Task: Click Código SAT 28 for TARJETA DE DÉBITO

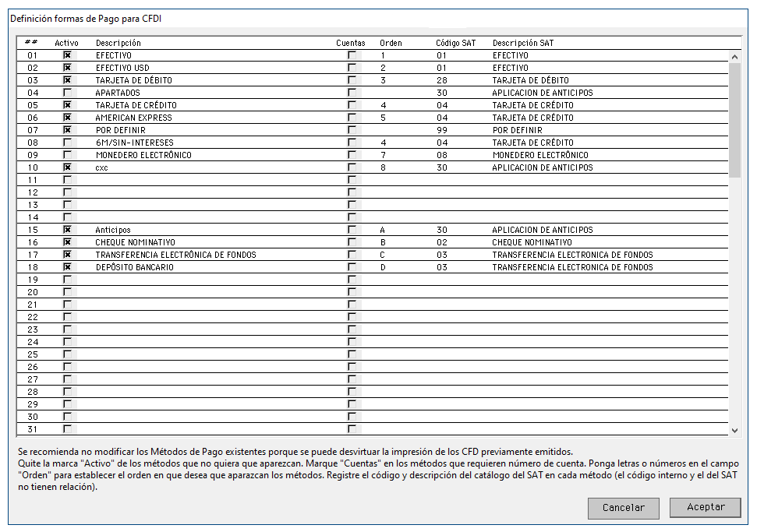Action: (x=442, y=80)
